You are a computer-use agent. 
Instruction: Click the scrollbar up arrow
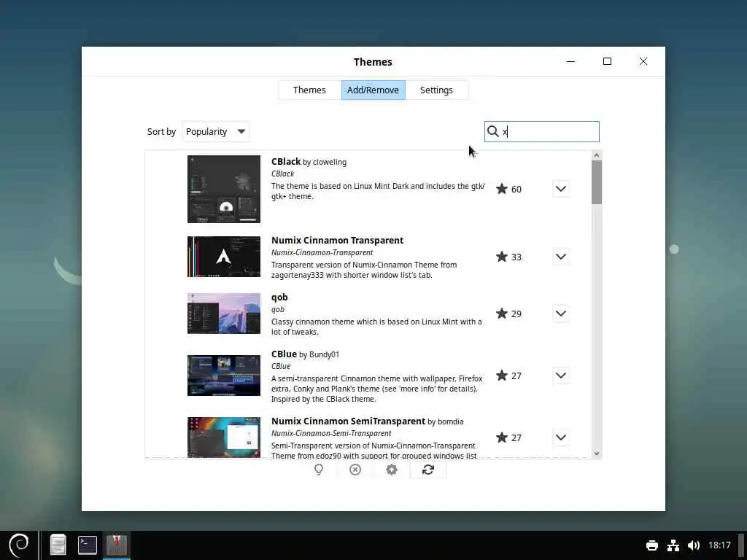coord(597,155)
